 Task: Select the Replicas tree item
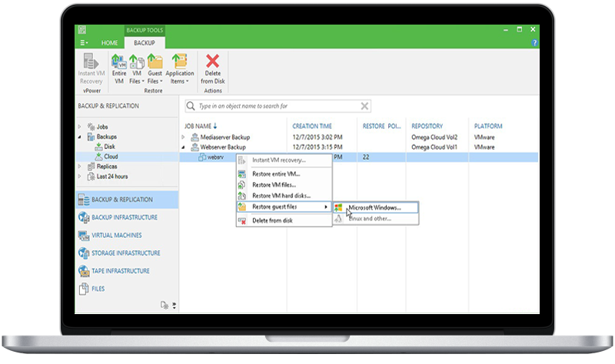click(102, 167)
